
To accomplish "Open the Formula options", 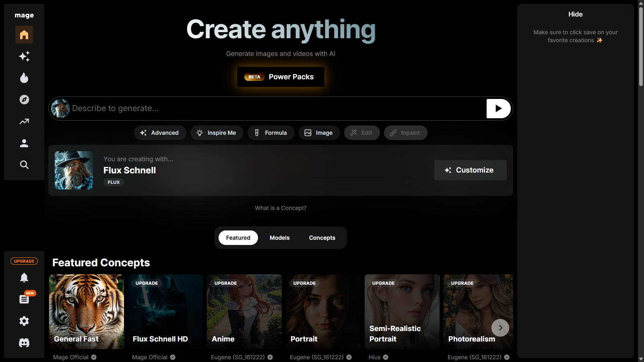I will [271, 133].
